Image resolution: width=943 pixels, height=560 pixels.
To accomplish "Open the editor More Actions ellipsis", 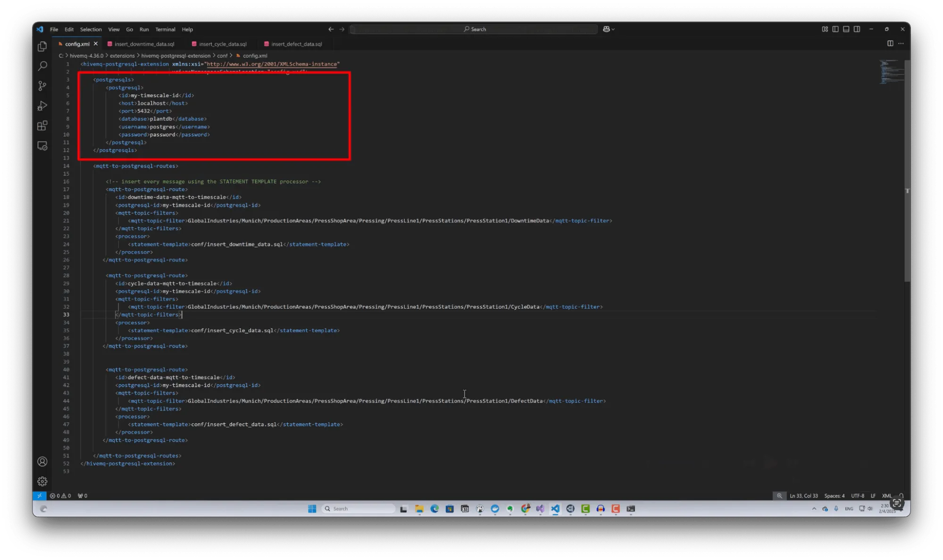I will coord(901,43).
